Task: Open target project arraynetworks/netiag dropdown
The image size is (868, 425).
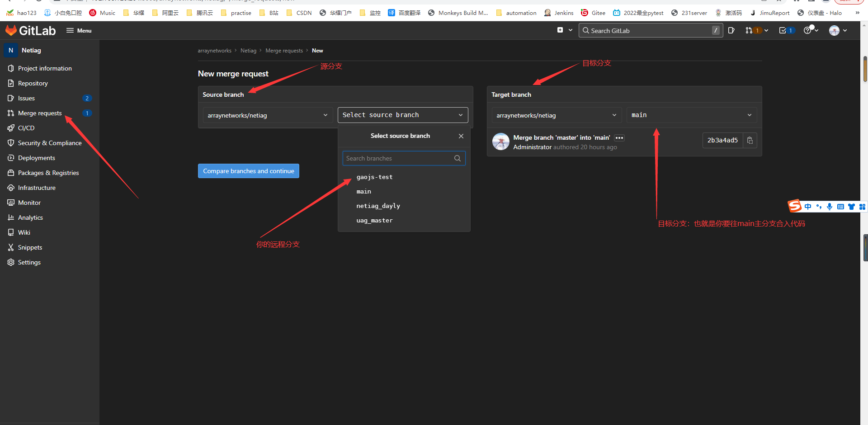Action: pyautogui.click(x=557, y=115)
